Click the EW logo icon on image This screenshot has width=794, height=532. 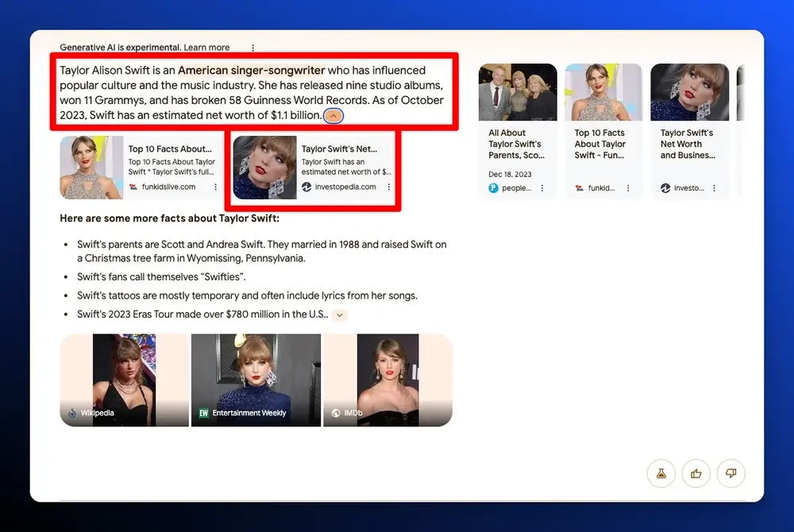tap(203, 413)
